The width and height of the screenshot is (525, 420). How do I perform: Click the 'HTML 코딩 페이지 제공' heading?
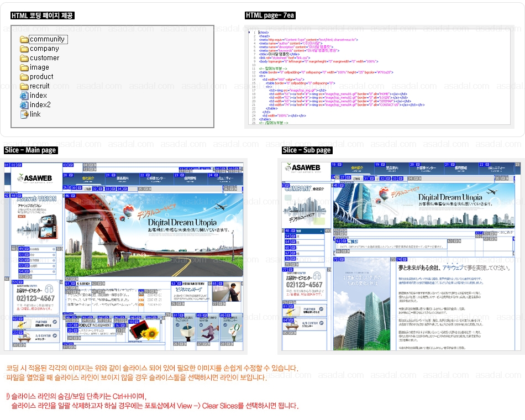coord(42,15)
